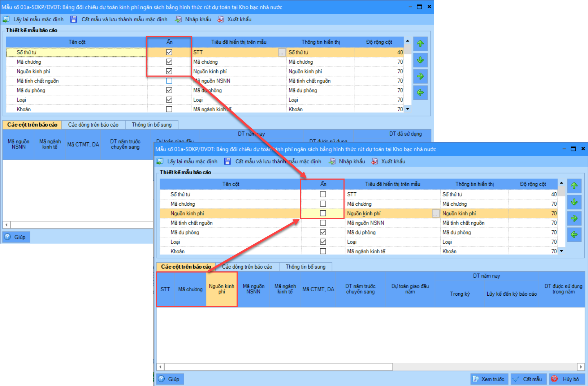Click the Lũy kế đến kỳ báo cáo header
The height and width of the screenshot is (386, 588).
511,294
